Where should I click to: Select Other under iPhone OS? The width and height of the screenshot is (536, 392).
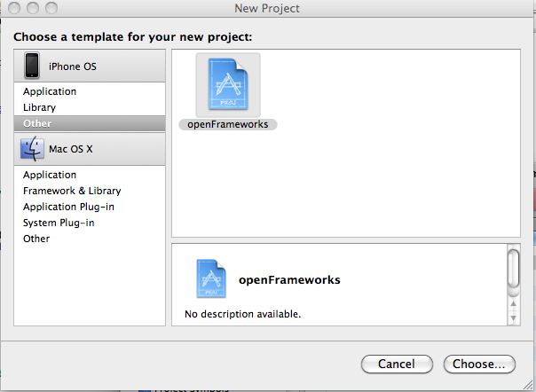click(90, 123)
